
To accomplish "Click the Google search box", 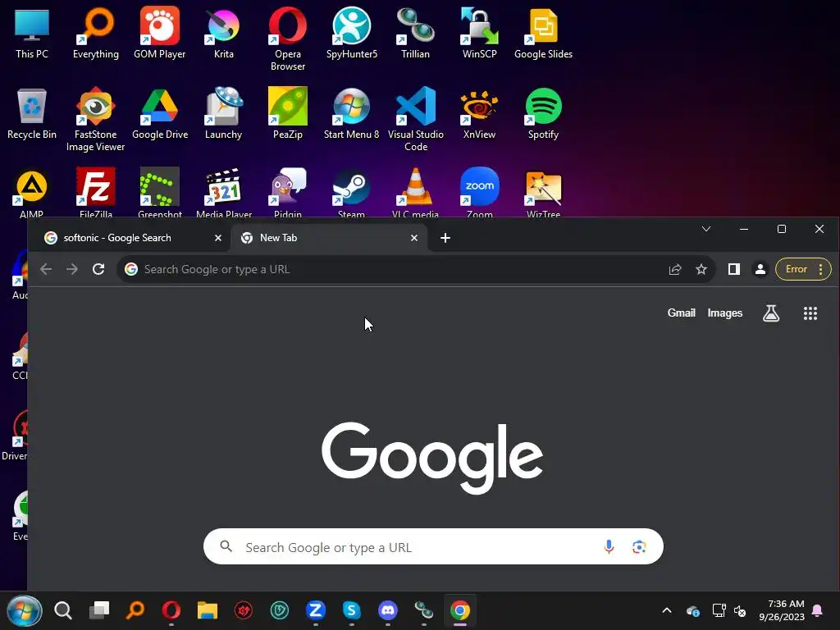I will click(x=433, y=546).
